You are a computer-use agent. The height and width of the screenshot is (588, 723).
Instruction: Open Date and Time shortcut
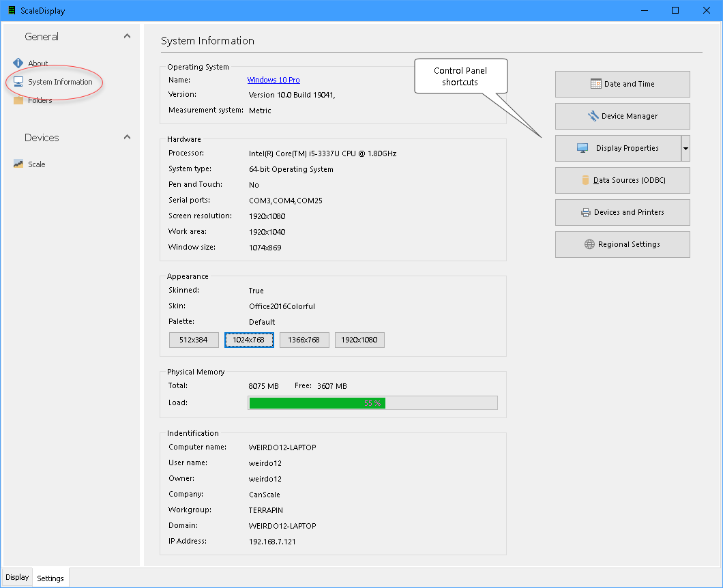click(622, 84)
